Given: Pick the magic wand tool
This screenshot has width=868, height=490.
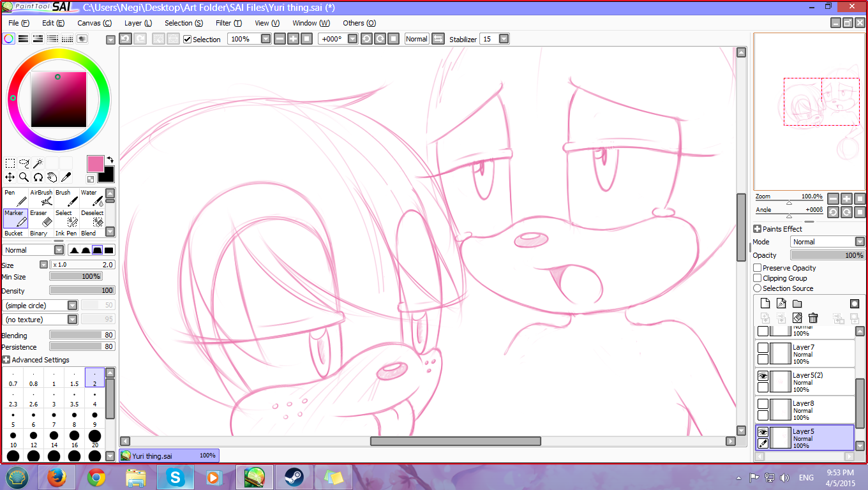Looking at the screenshot, I should (x=38, y=163).
